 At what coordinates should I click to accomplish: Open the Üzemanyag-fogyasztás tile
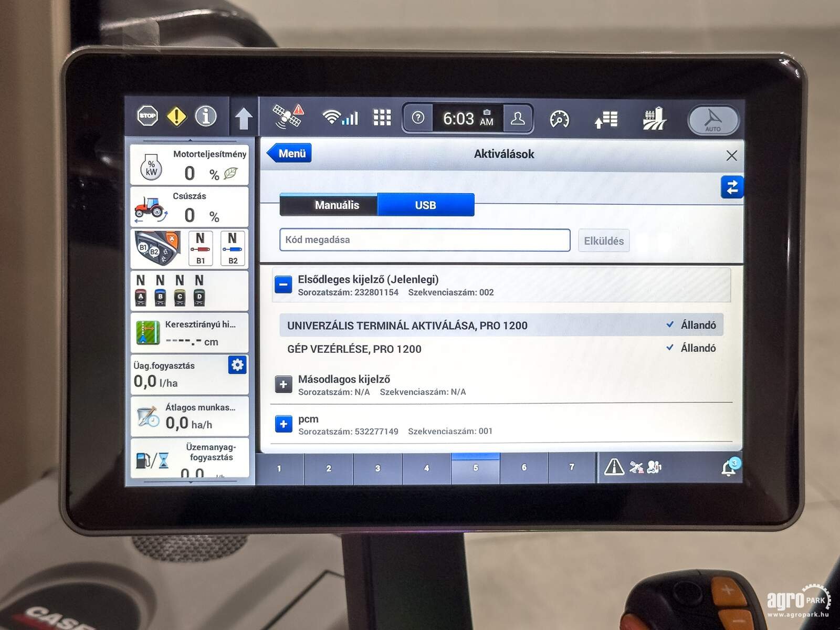190,458
